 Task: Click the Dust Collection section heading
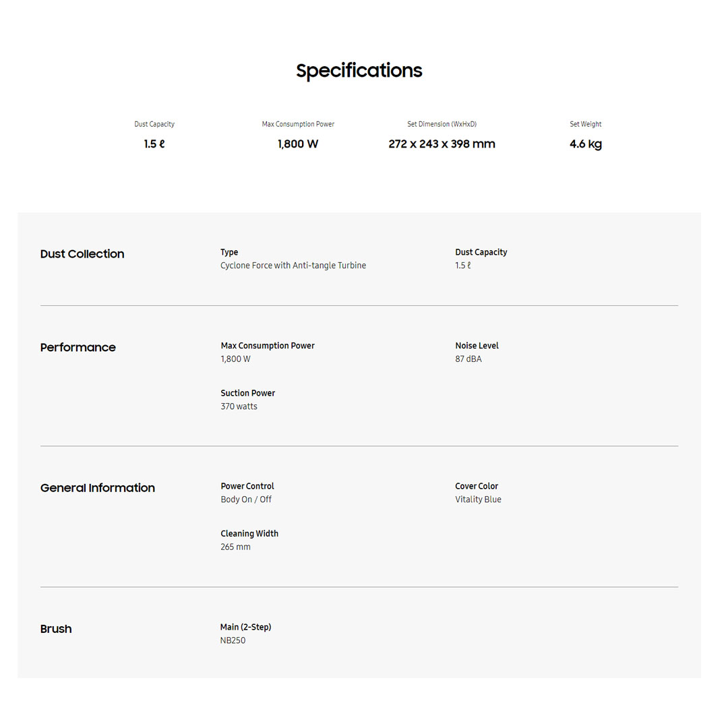point(82,254)
